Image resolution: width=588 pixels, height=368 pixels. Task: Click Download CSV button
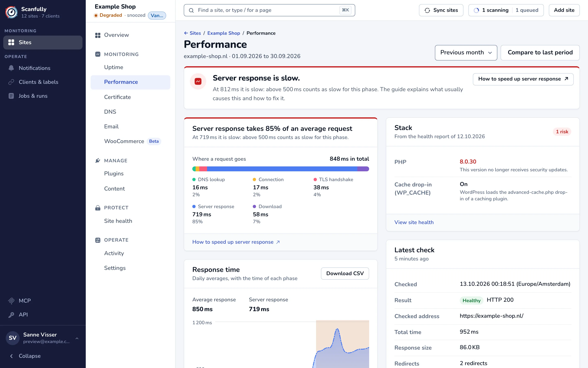tap(345, 273)
